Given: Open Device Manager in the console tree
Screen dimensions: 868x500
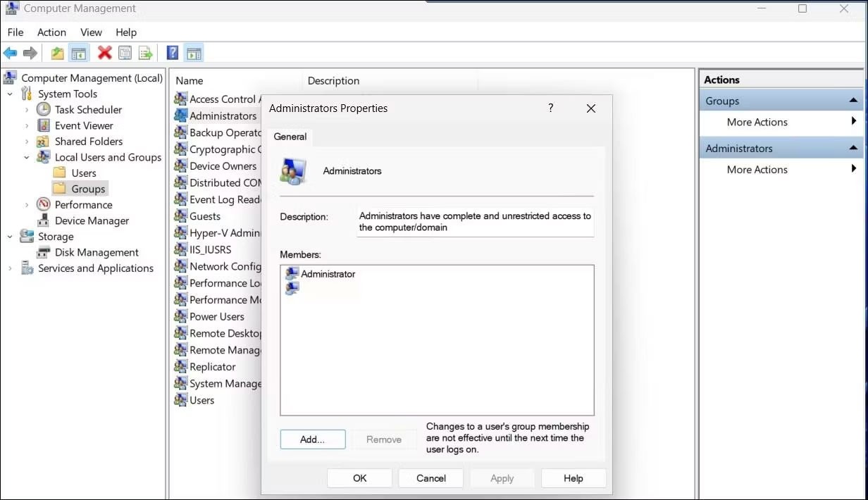Looking at the screenshot, I should click(92, 220).
